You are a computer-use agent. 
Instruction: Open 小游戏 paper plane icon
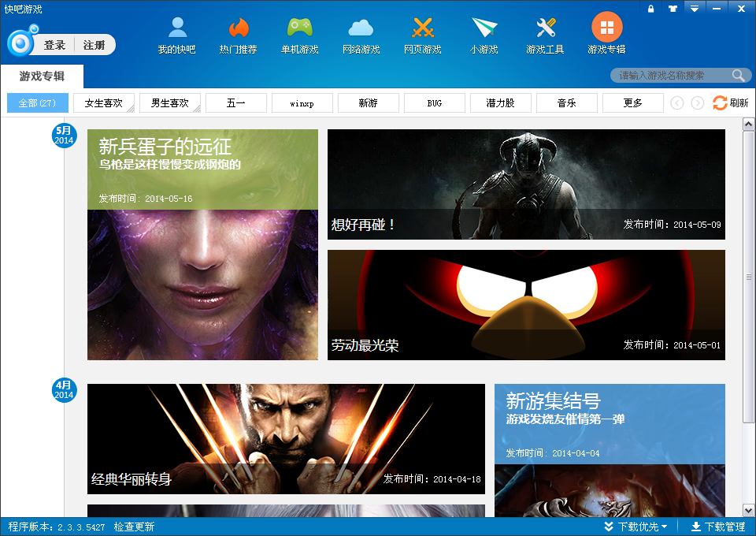(484, 28)
